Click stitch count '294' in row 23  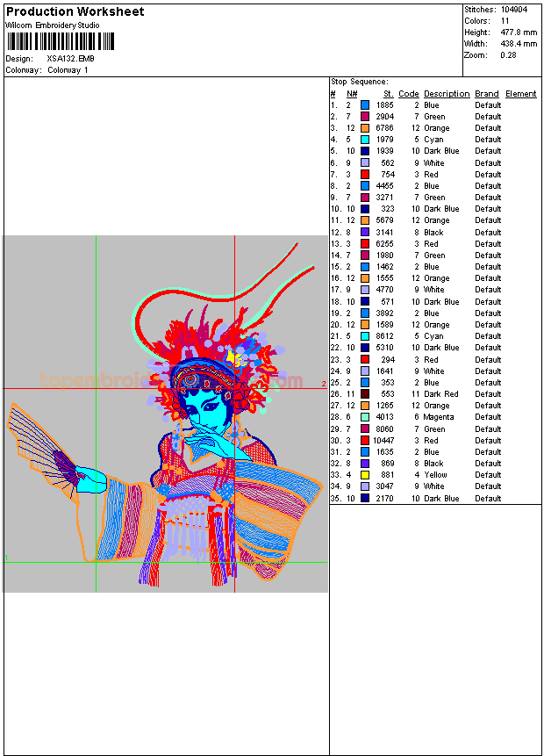pos(388,360)
